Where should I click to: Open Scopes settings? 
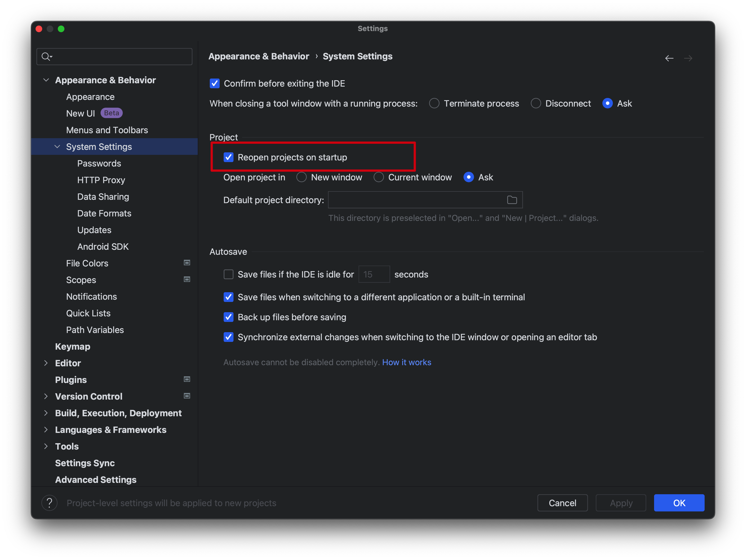click(81, 280)
